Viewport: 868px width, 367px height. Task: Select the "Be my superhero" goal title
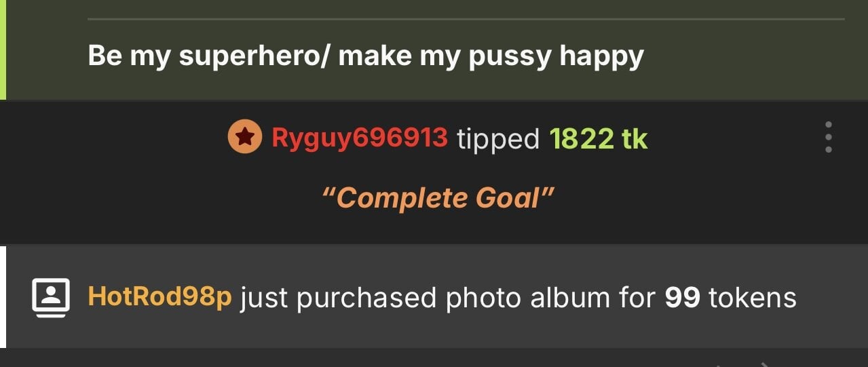click(x=366, y=56)
